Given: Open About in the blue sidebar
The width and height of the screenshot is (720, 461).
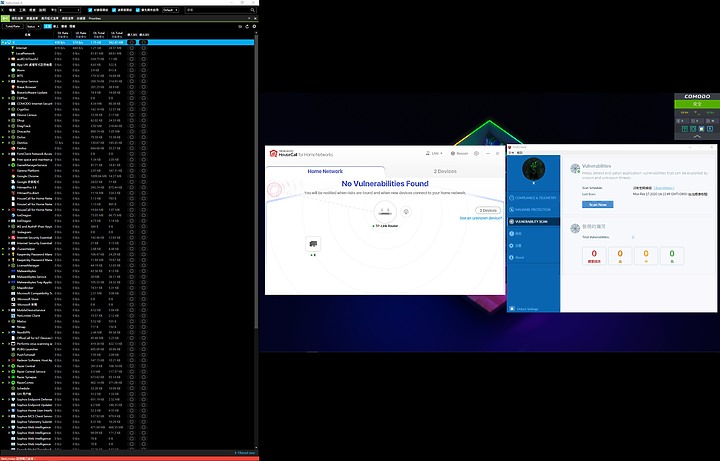Looking at the screenshot, I should point(534,257).
